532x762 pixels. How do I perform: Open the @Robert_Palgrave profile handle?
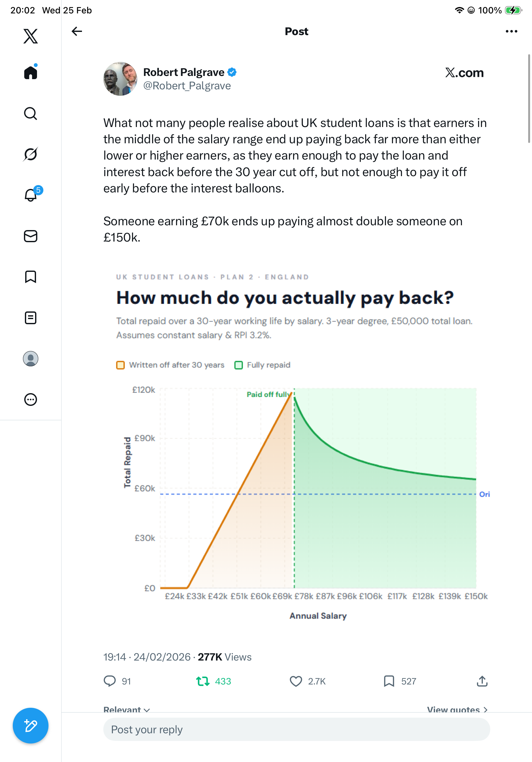click(x=187, y=86)
